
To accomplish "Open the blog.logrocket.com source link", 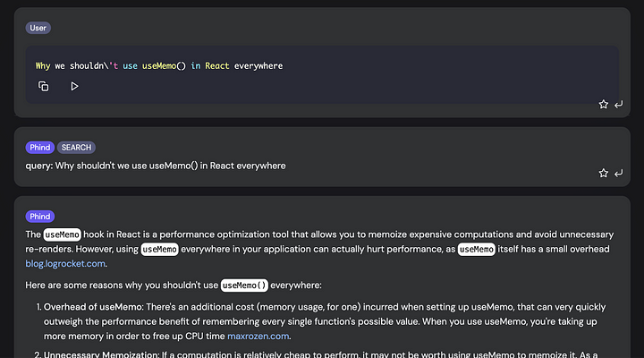I will pos(66,263).
